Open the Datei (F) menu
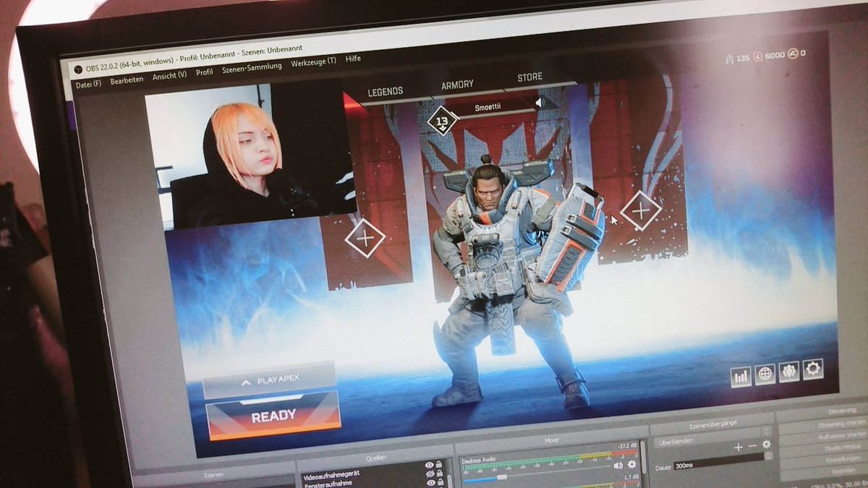The width and height of the screenshot is (868, 488). click(88, 85)
